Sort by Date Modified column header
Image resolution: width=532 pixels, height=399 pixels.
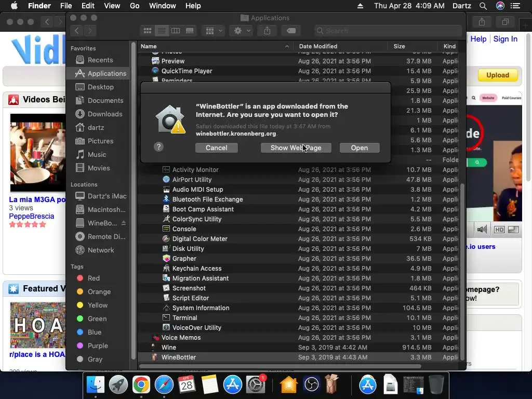point(340,46)
